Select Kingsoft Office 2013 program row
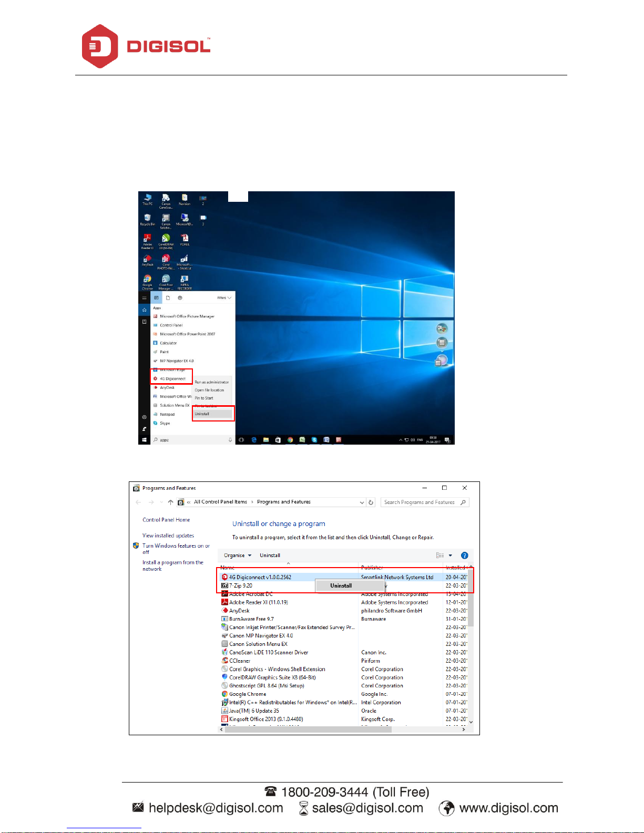The width and height of the screenshot is (644, 833). (343, 719)
